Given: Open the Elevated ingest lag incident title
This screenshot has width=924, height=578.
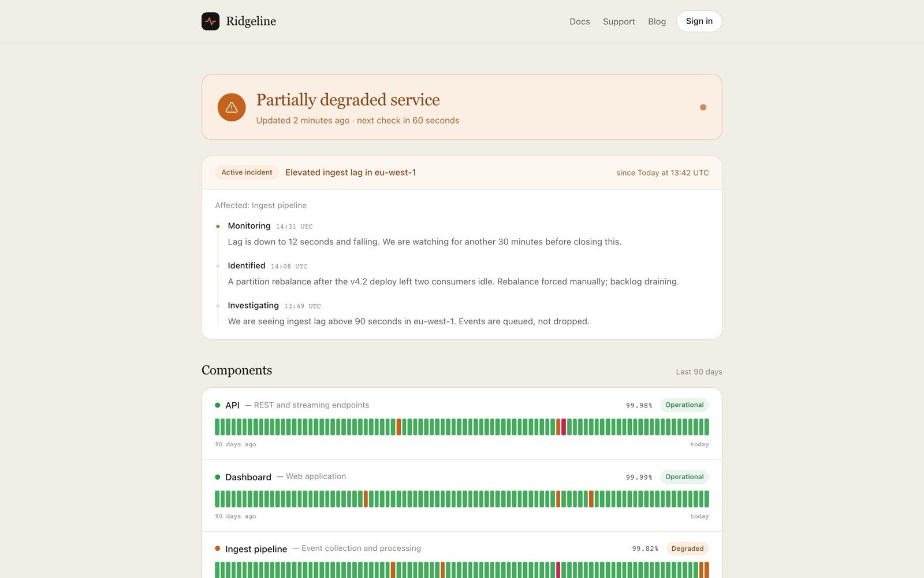Looking at the screenshot, I should pos(351,172).
